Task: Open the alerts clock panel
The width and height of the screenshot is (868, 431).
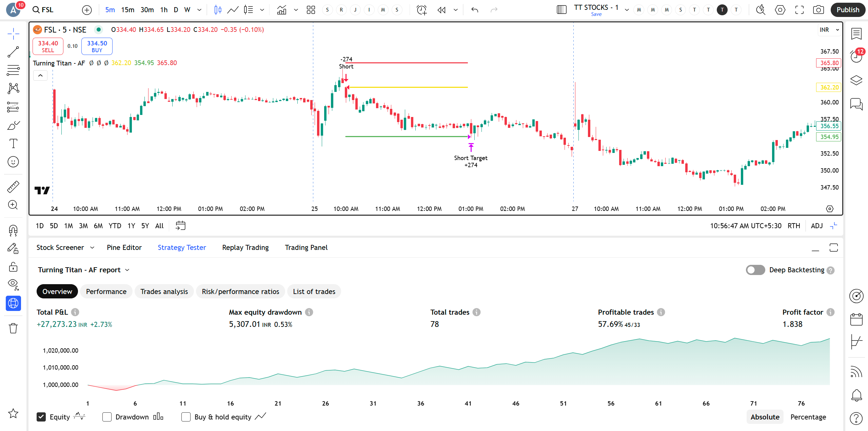Action: [856, 56]
